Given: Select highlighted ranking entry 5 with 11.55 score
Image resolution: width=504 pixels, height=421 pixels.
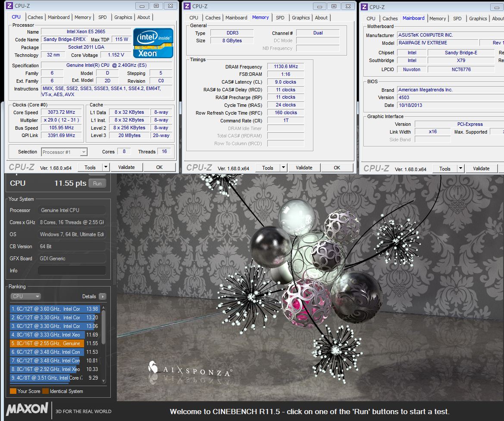Looking at the screenshot, I should pos(55,343).
